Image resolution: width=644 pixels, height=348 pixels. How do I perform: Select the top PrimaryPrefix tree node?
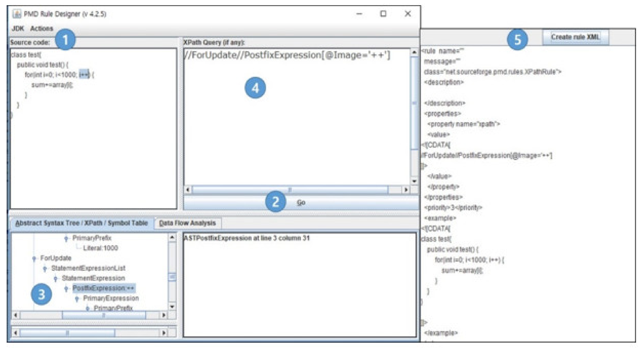click(x=92, y=238)
